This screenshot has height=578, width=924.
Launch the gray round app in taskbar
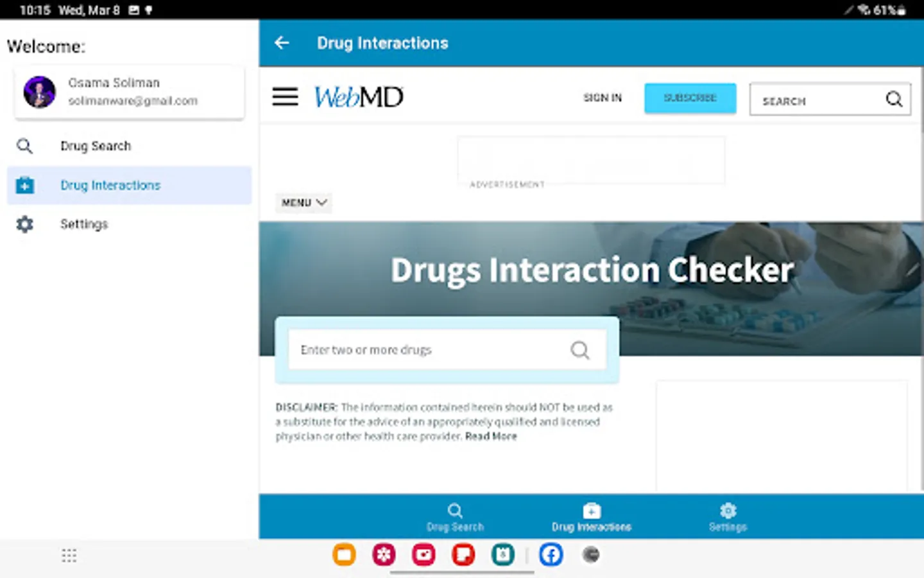[590, 555]
